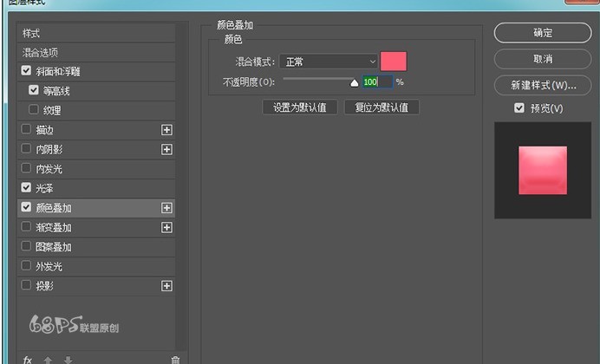The image size is (600, 364).
Task: Enable the Drop Shadow (投影) checkbox
Action: [26, 285]
